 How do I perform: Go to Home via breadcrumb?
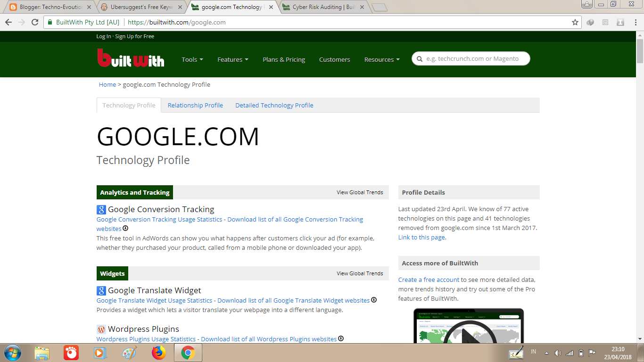(107, 84)
